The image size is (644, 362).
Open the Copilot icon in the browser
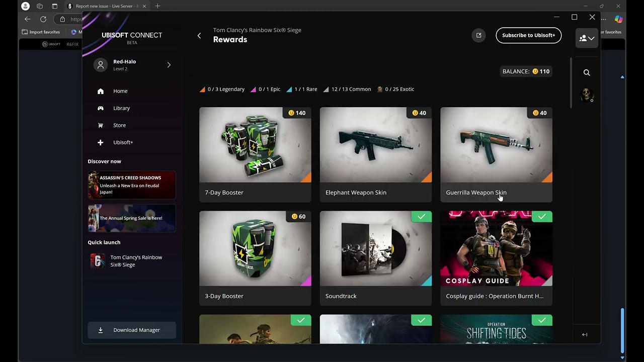point(619,19)
